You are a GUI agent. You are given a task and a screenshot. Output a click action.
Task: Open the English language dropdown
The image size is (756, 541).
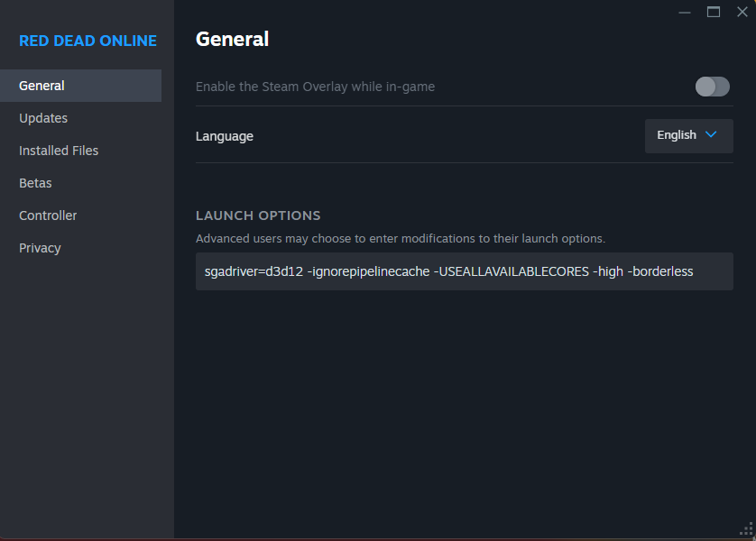[x=688, y=135]
